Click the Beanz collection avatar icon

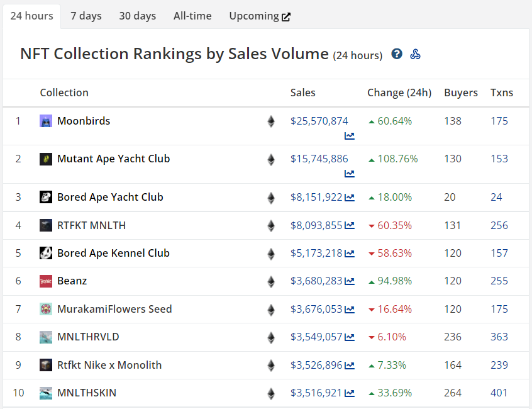pos(46,281)
